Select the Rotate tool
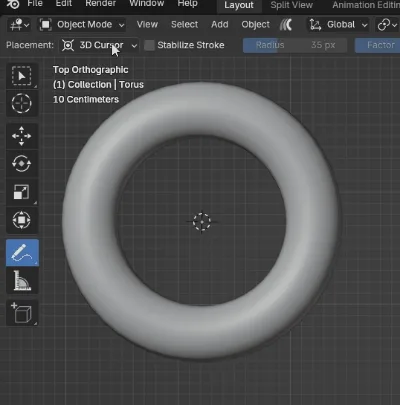The height and width of the screenshot is (405, 400). click(22, 164)
